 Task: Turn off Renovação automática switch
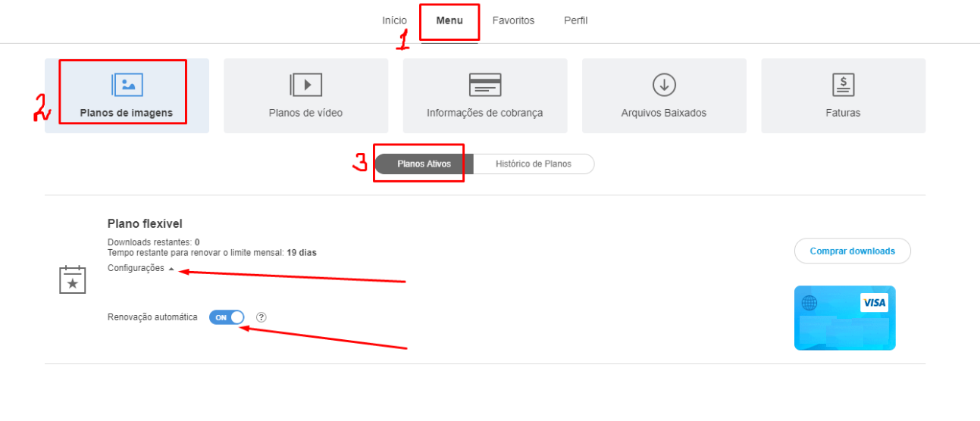[227, 317]
